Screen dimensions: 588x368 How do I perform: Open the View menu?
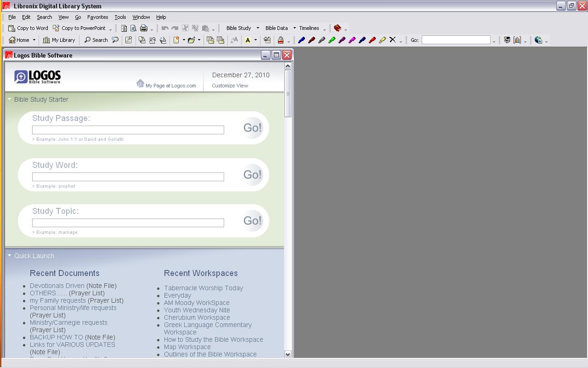click(x=63, y=17)
